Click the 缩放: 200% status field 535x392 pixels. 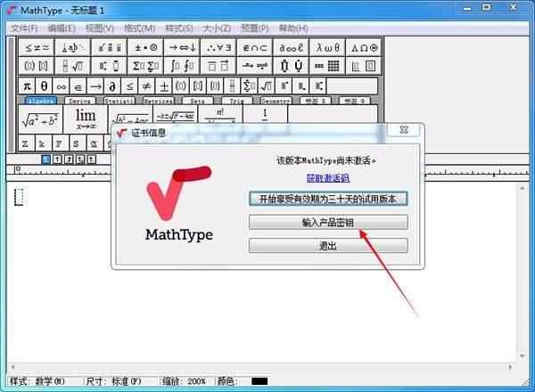[x=186, y=381]
